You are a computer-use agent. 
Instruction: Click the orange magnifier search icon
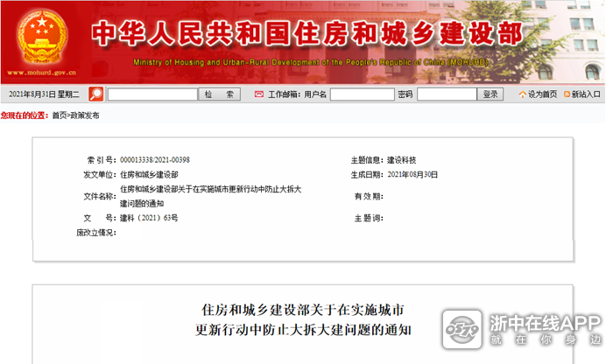[95, 94]
